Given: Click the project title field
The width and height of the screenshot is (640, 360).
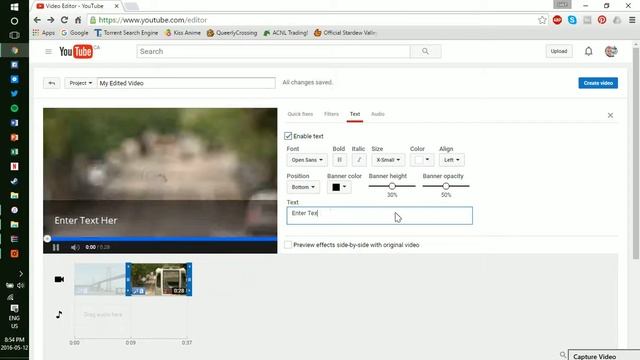Looking at the screenshot, I should tap(187, 83).
